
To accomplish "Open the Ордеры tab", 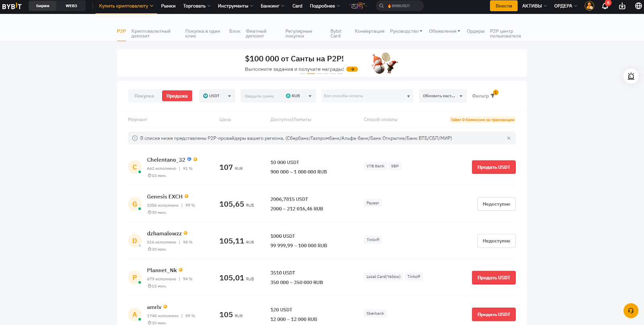I will click(475, 31).
